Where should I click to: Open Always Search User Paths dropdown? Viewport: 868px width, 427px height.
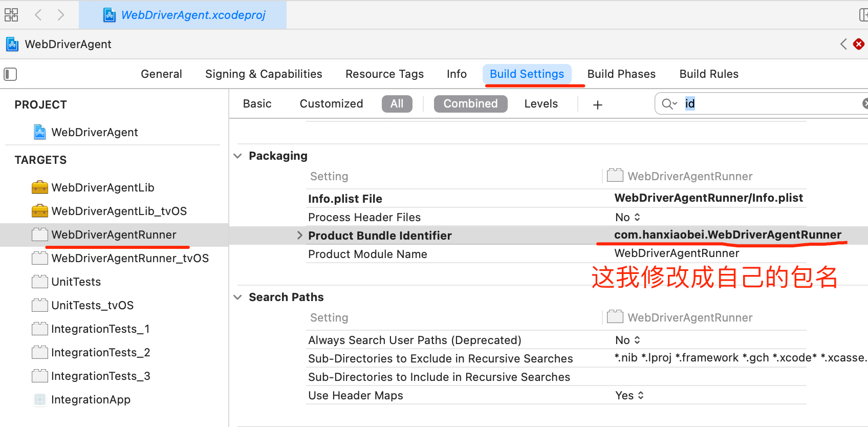pos(627,340)
